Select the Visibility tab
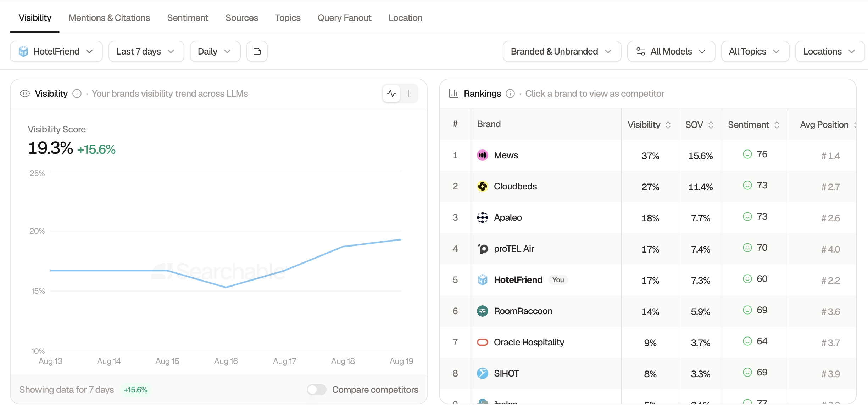This screenshot has width=868, height=413. (35, 18)
